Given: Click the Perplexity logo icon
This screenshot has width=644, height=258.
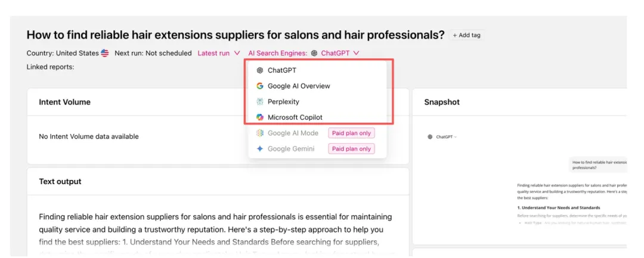Looking at the screenshot, I should [260, 102].
